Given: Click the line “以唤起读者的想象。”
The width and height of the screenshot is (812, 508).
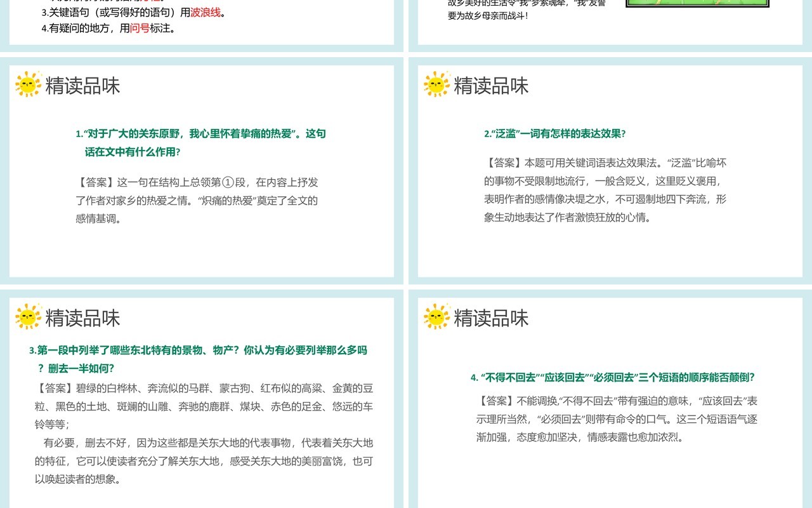Looking at the screenshot, I should pyautogui.click(x=77, y=479).
